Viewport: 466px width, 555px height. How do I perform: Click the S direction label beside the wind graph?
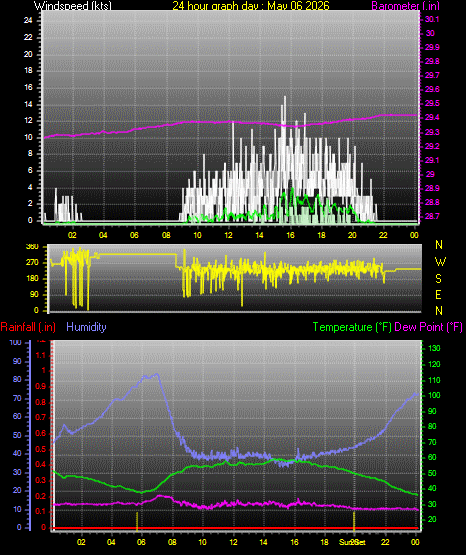pos(438,279)
